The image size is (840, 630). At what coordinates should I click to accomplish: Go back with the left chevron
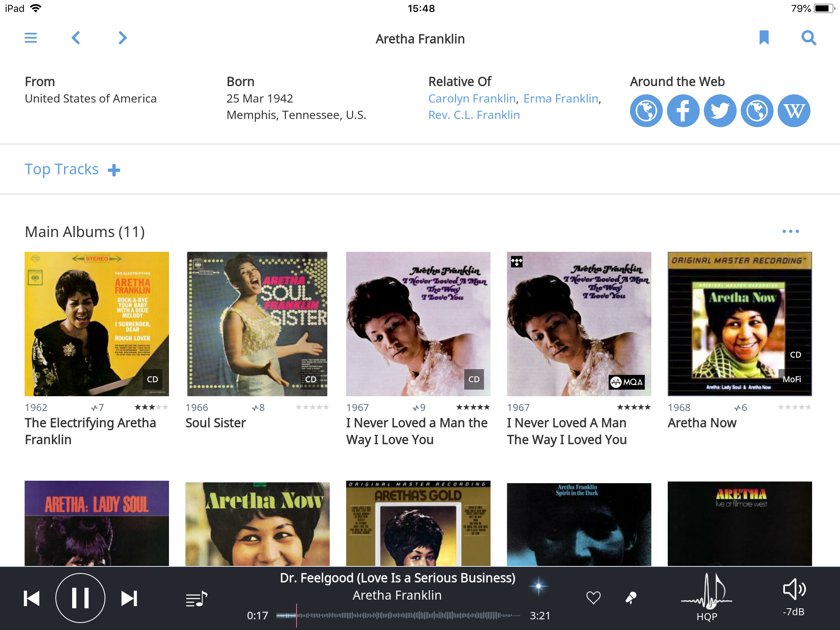coord(76,38)
